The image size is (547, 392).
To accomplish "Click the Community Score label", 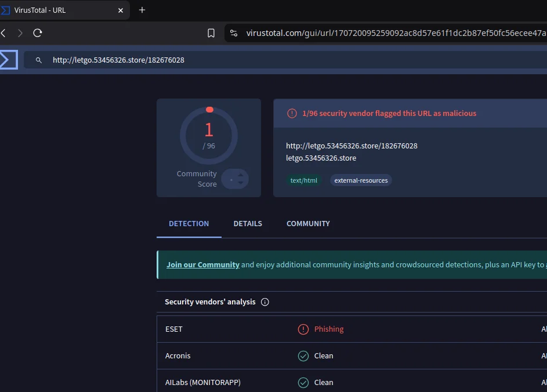I will tap(197, 179).
